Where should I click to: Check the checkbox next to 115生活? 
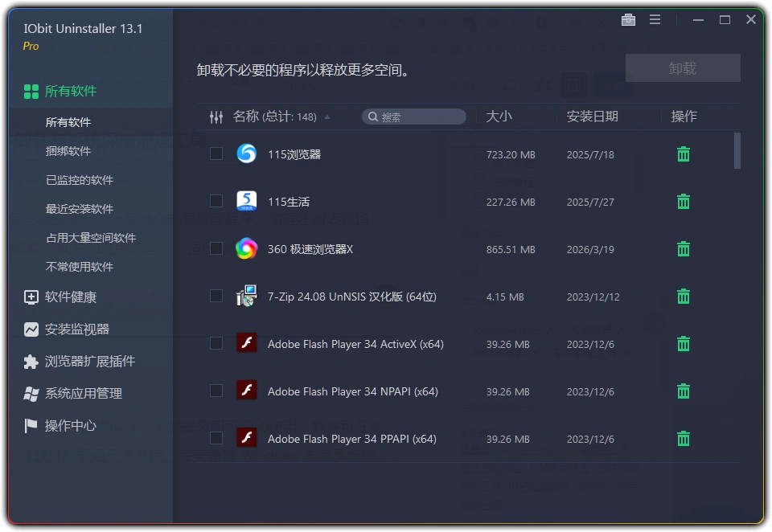pos(216,201)
